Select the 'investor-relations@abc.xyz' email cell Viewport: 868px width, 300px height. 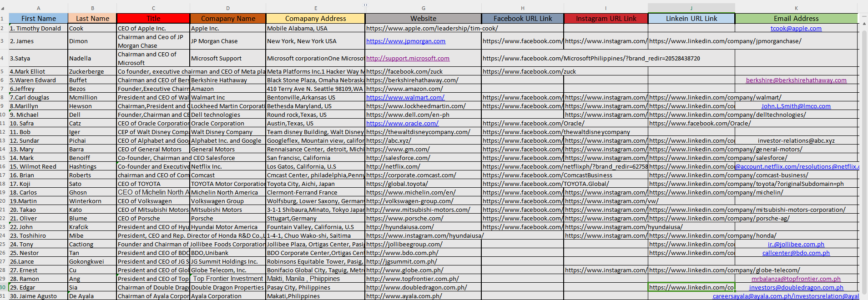(x=796, y=140)
